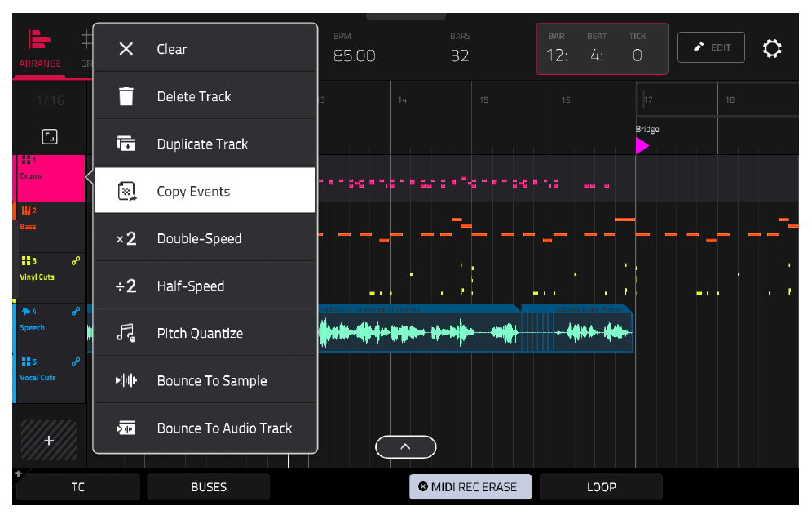Choose Delete Track in the menu

click(205, 96)
